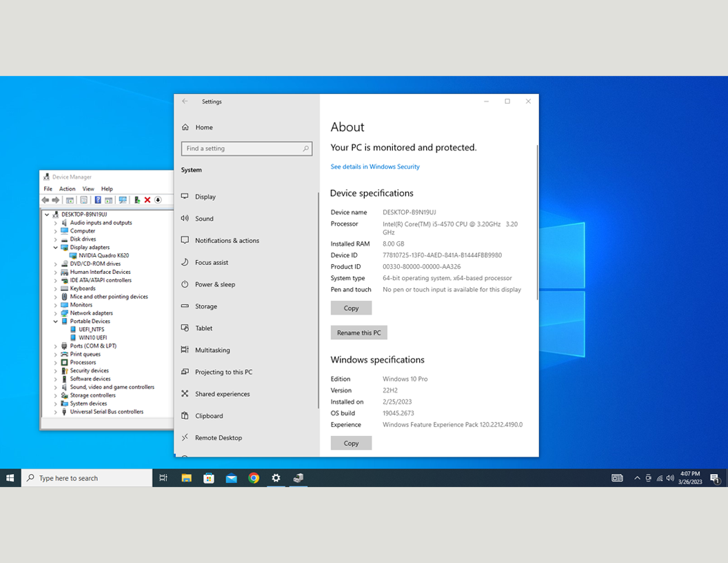Open See details in Windows Security link
The width and height of the screenshot is (728, 563).
point(375,167)
